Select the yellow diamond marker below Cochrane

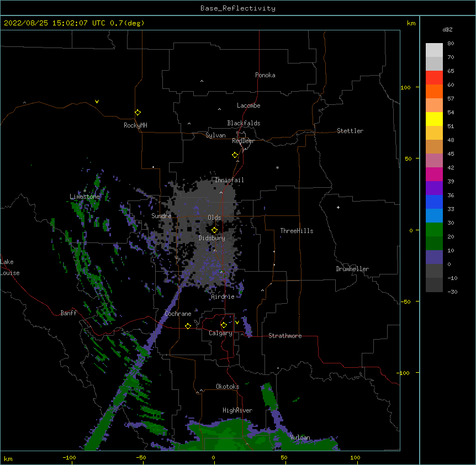[x=188, y=326]
